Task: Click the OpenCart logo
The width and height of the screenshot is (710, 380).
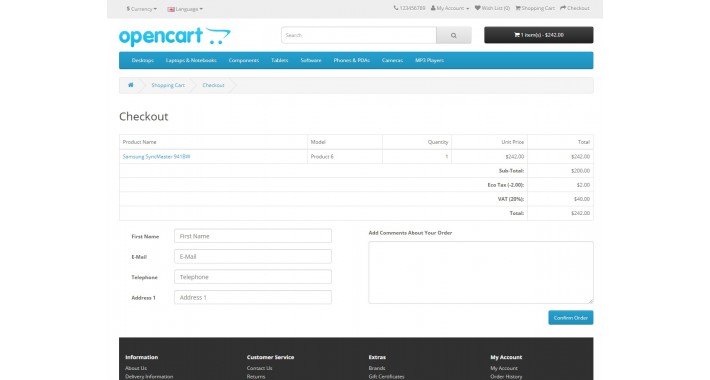Action: tap(174, 37)
